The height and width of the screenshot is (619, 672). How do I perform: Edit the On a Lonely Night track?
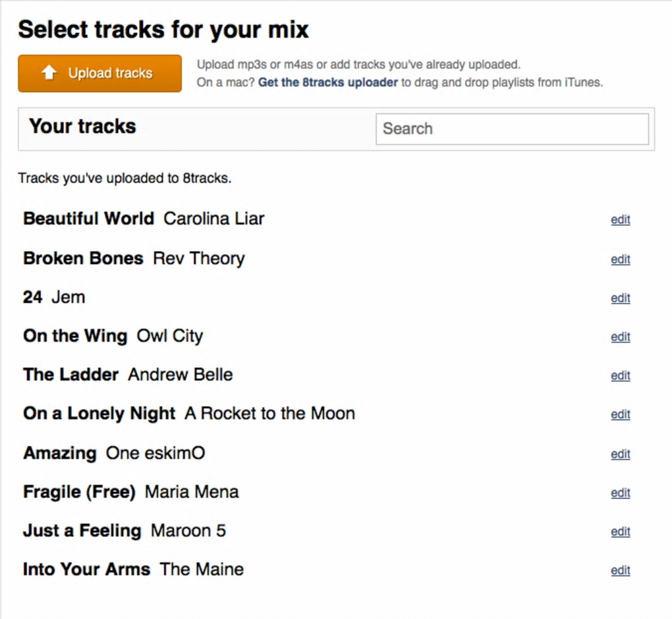(x=620, y=415)
